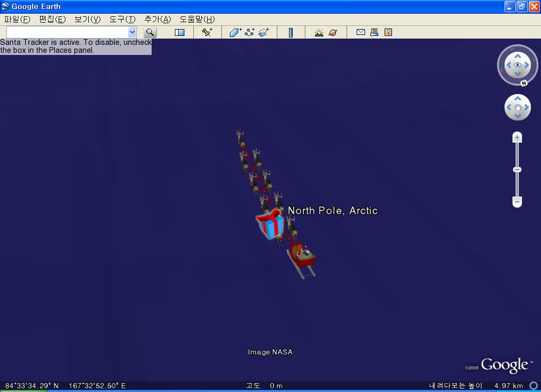Click the Image NASA attribution text
Image resolution: width=541 pixels, height=392 pixels.
pos(270,352)
